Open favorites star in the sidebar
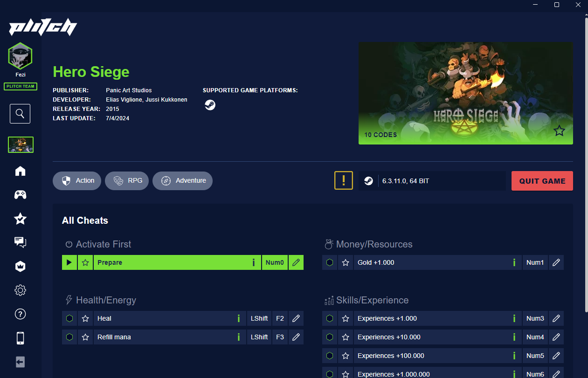This screenshot has height=378, width=588. coord(20,219)
